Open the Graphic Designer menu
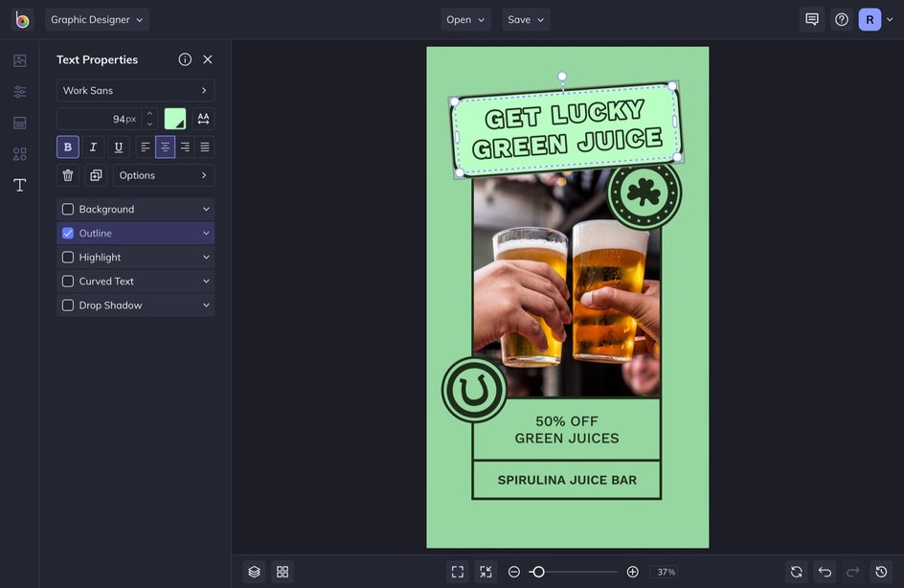Image resolution: width=904 pixels, height=588 pixels. pos(97,19)
